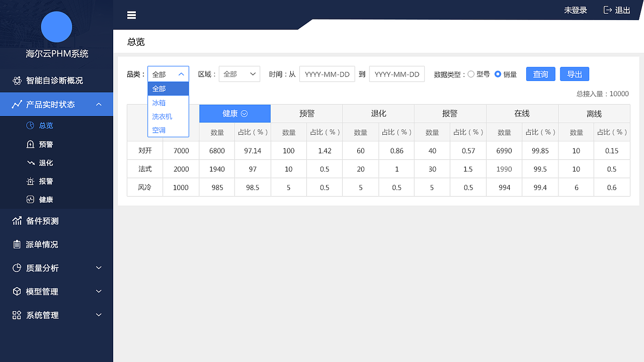Image resolution: width=644 pixels, height=362 pixels.
Task: Open 备件预测 menu item
Action: tap(56, 221)
